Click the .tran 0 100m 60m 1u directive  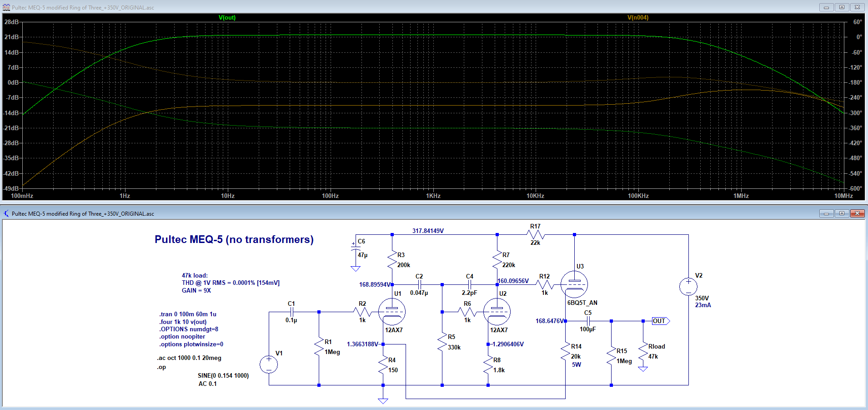point(188,314)
